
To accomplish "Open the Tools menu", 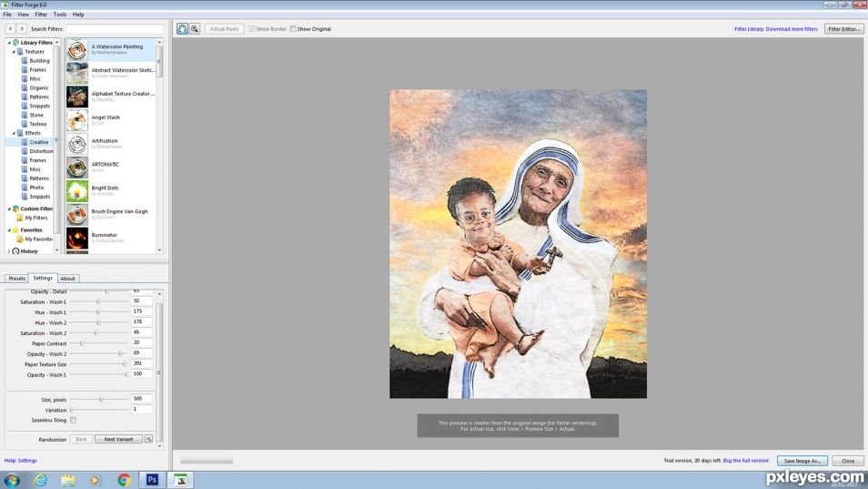I will pos(60,15).
